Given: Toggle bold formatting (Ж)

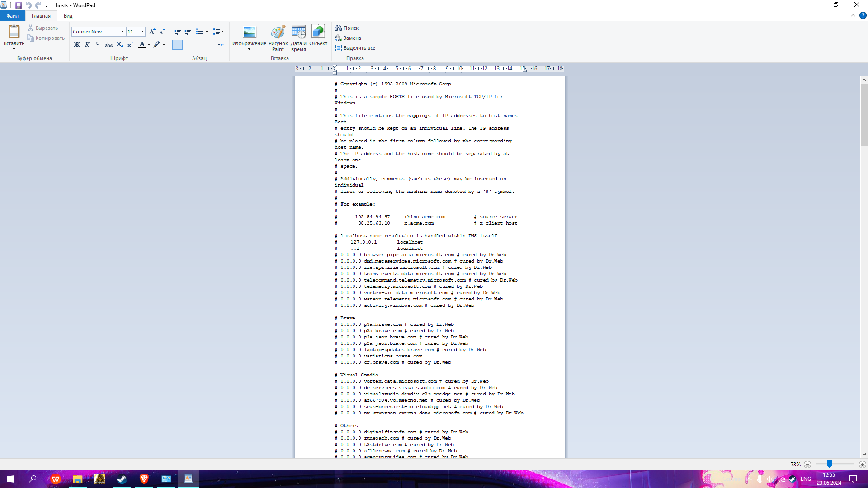Looking at the screenshot, I should click(77, 45).
